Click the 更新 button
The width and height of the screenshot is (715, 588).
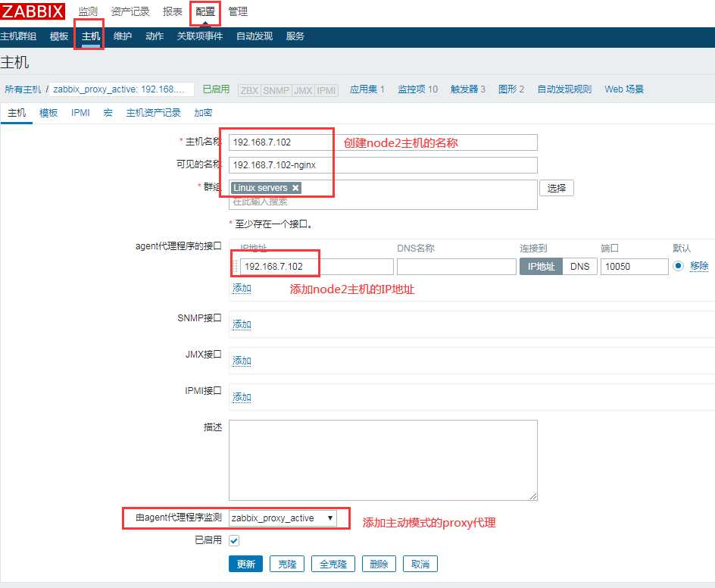[x=245, y=564]
